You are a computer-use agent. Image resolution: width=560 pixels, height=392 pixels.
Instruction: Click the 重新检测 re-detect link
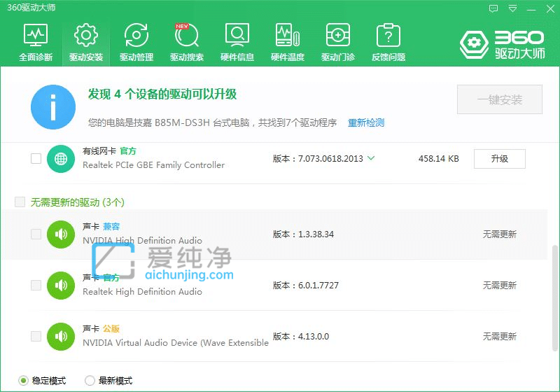coord(366,122)
